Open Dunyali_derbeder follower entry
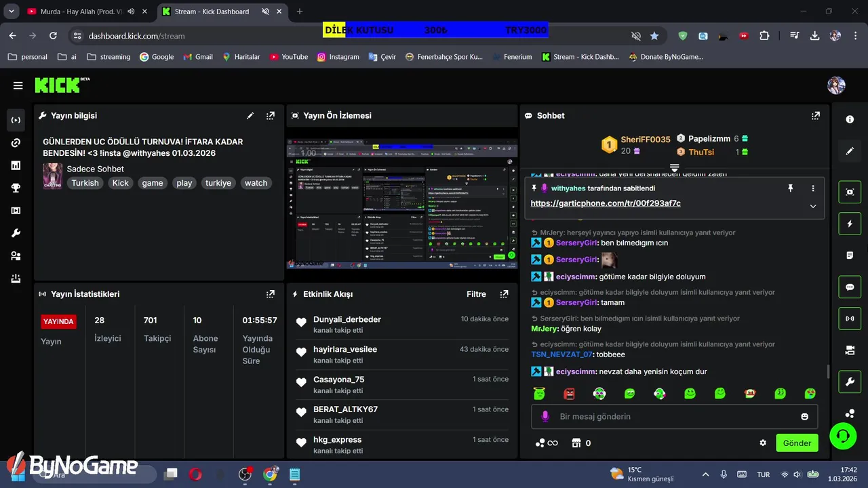 (x=402, y=324)
